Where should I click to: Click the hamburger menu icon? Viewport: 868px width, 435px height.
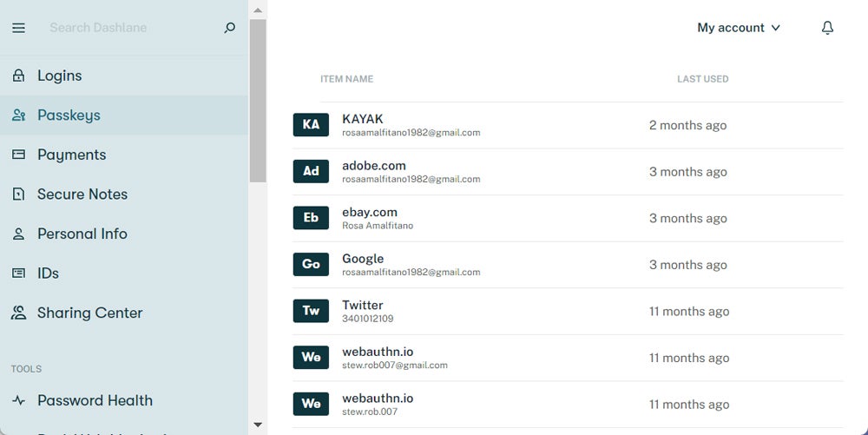pos(18,28)
